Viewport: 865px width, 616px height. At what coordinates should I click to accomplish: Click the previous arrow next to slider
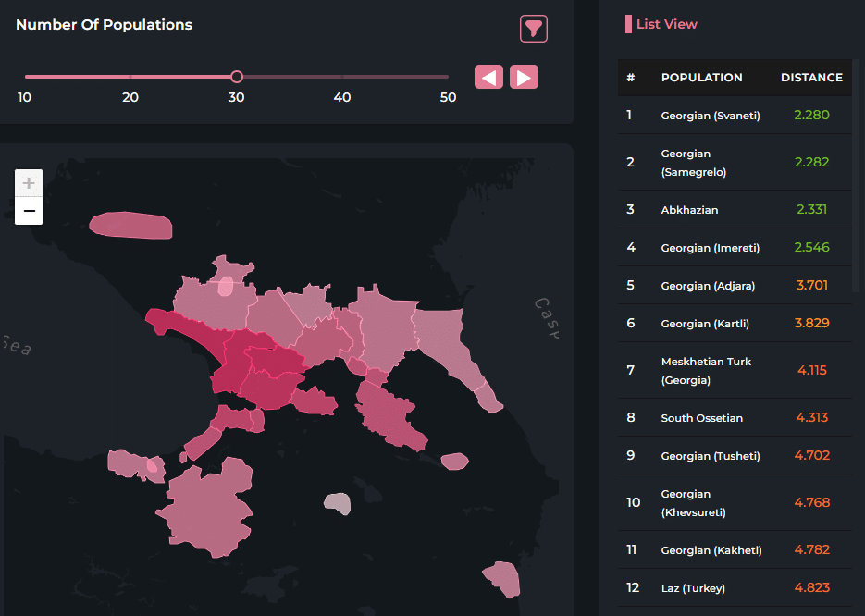click(488, 78)
